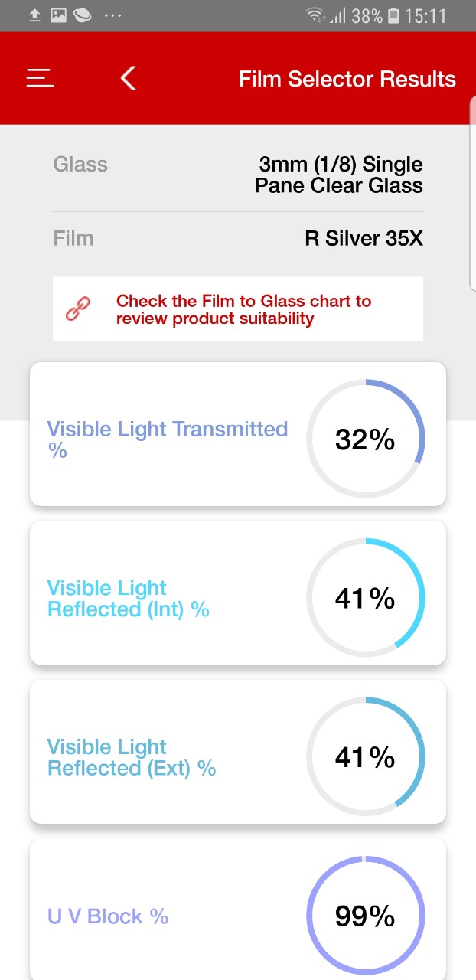Tap the signal strength icon
The width and height of the screenshot is (476, 980).
[337, 15]
